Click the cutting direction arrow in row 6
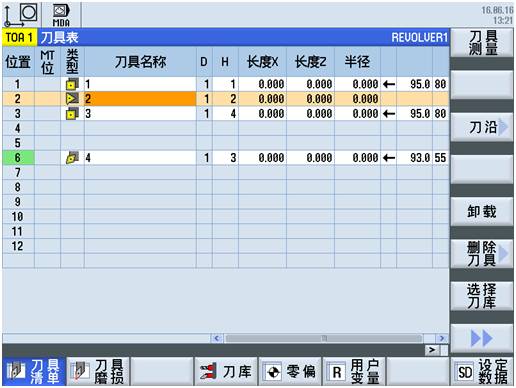This screenshot has height=388, width=516. coord(389,158)
